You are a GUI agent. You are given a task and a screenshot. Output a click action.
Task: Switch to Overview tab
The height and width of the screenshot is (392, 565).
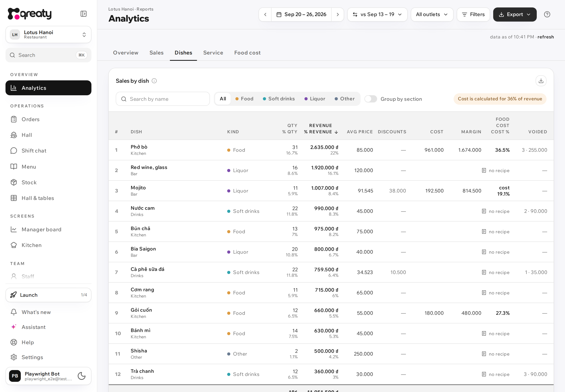pos(126,53)
